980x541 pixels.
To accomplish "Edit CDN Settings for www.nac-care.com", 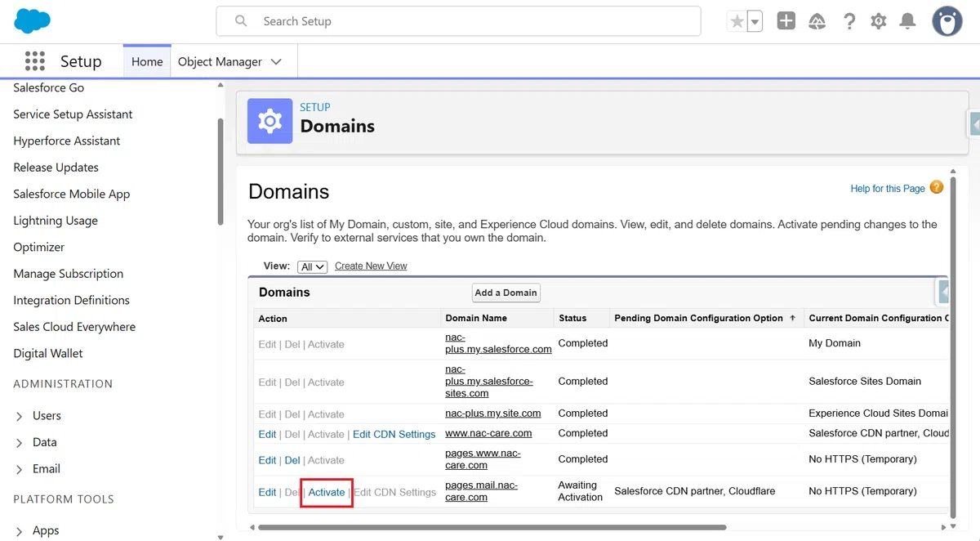I will click(x=394, y=434).
